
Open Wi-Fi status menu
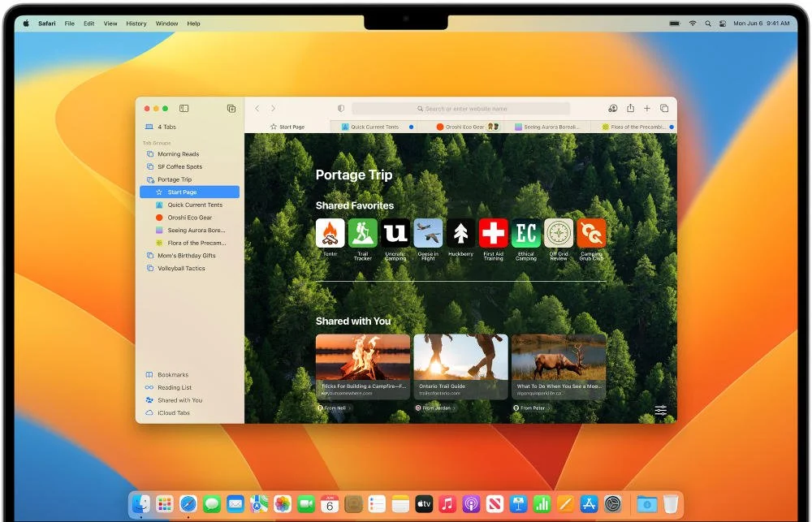[693, 24]
